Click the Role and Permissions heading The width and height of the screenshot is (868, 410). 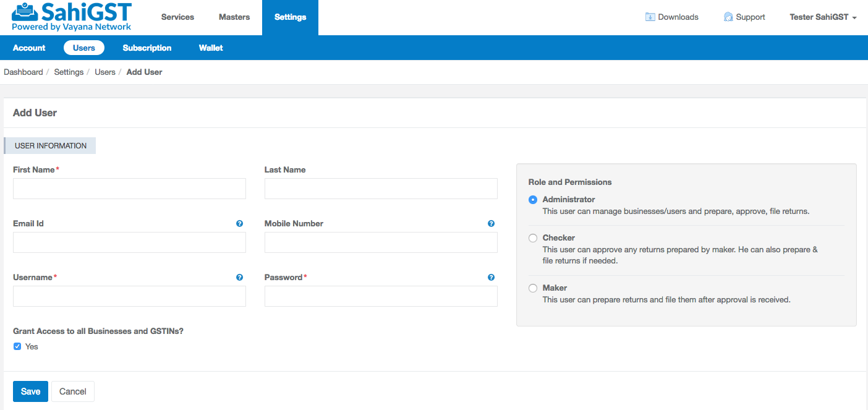(x=570, y=182)
